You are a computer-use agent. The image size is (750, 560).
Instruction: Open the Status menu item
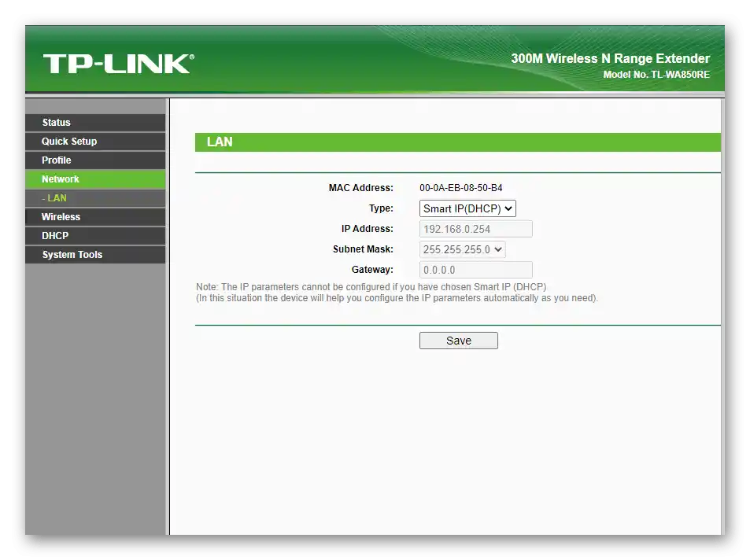(x=95, y=123)
